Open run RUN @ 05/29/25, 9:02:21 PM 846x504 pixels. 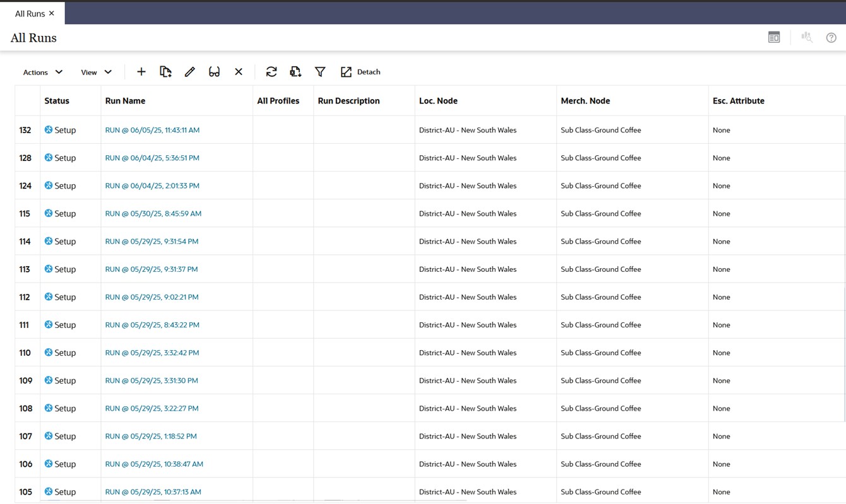pos(152,296)
